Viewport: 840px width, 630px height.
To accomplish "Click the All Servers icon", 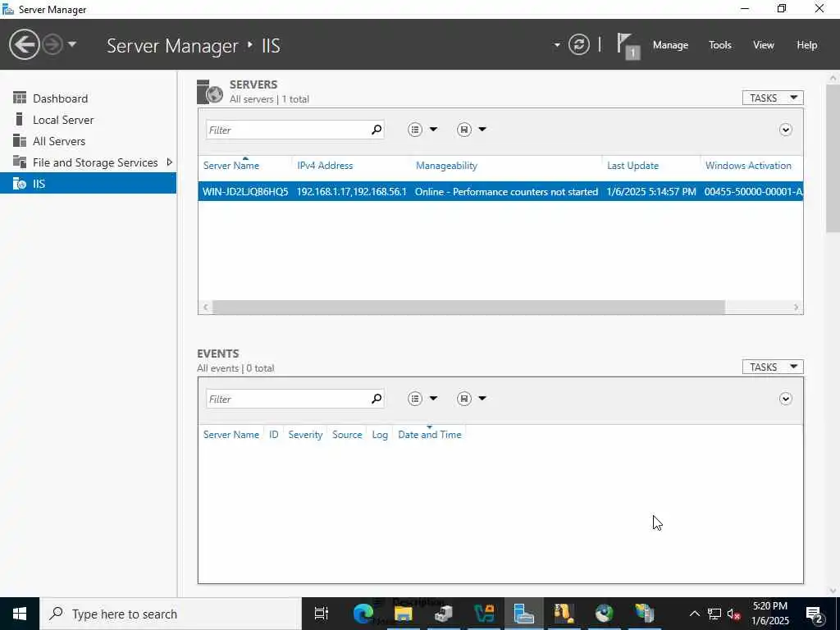I will click(20, 140).
